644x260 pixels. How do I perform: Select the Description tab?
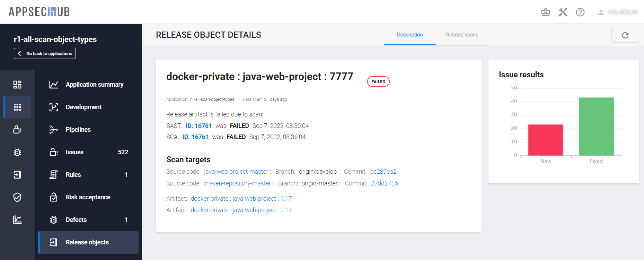409,35
